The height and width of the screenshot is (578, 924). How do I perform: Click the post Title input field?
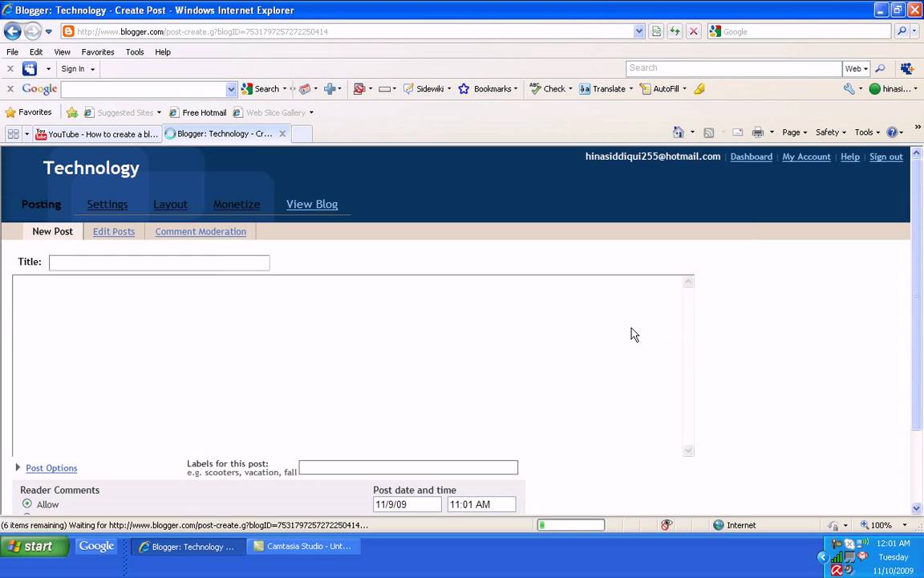click(159, 263)
